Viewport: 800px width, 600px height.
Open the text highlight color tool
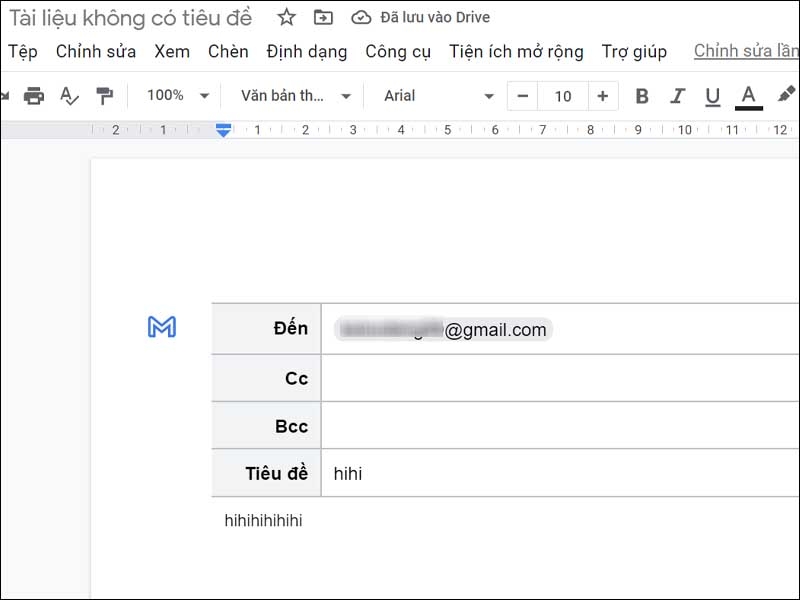(786, 96)
